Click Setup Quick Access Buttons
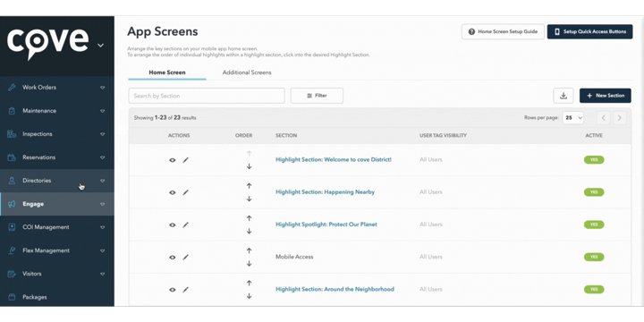The height and width of the screenshot is (322, 644). [x=589, y=31]
